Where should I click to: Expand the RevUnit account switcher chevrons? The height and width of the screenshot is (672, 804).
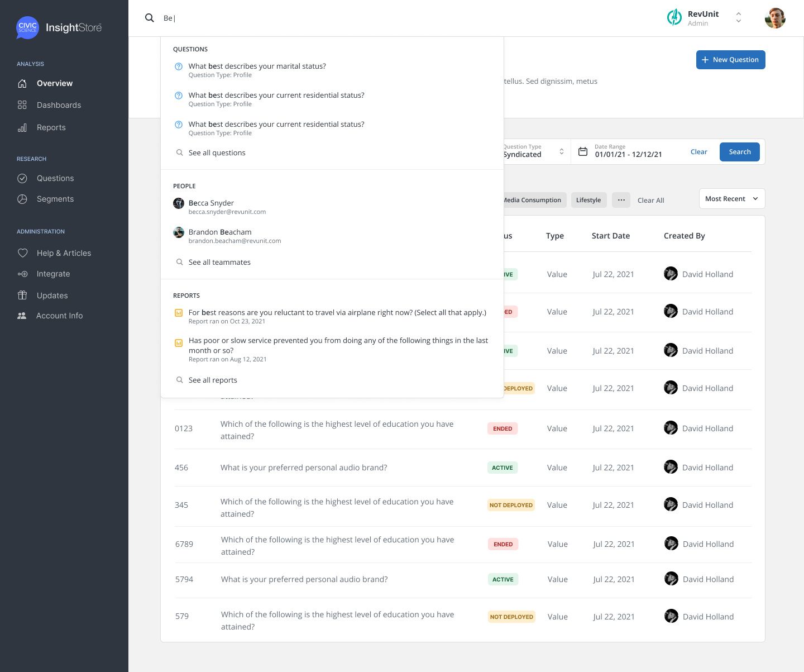coord(739,17)
